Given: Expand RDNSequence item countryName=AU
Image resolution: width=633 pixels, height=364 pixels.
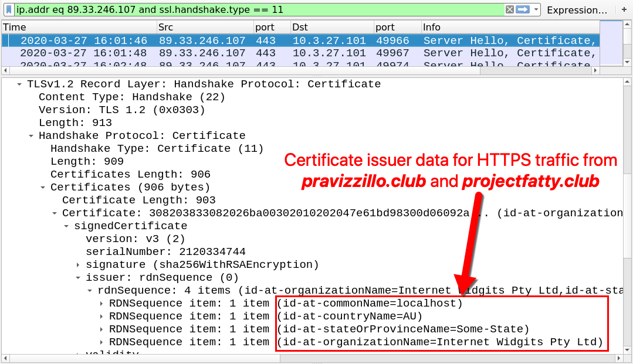Looking at the screenshot, I should pyautogui.click(x=101, y=317).
